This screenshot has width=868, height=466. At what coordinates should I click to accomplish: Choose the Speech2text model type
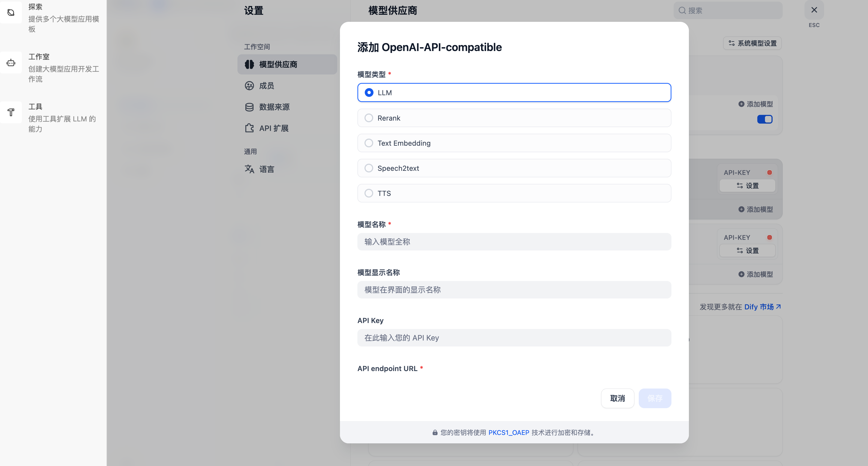369,168
